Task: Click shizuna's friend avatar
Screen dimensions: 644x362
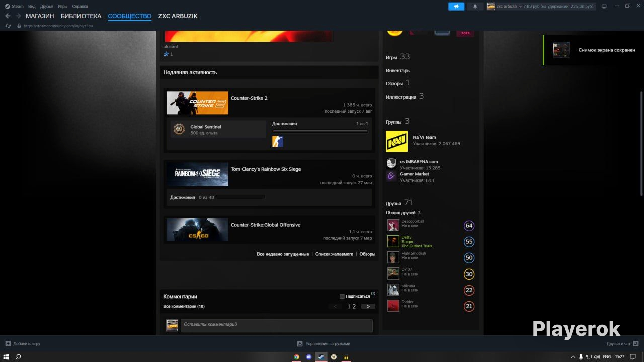Action: 393,290
